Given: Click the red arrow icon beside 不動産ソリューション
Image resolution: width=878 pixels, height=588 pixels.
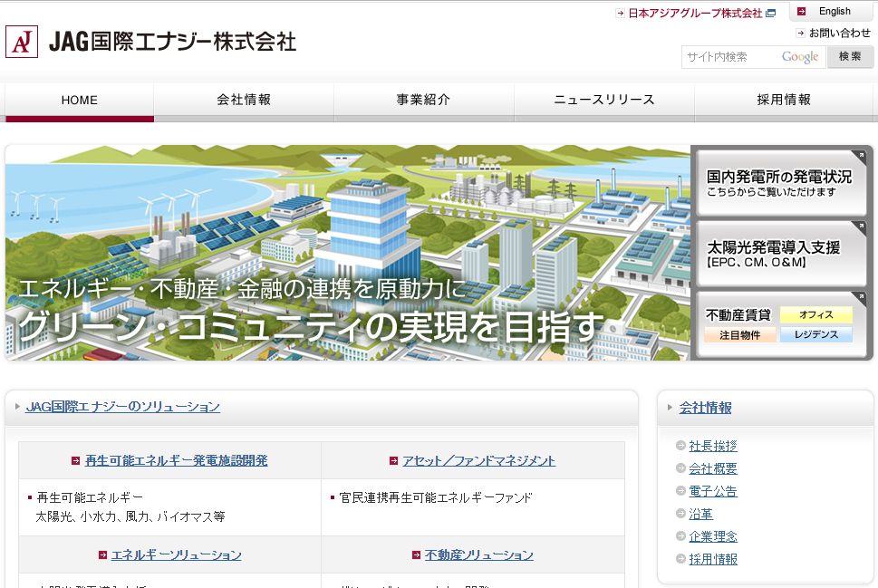Looking at the screenshot, I should tap(416, 555).
